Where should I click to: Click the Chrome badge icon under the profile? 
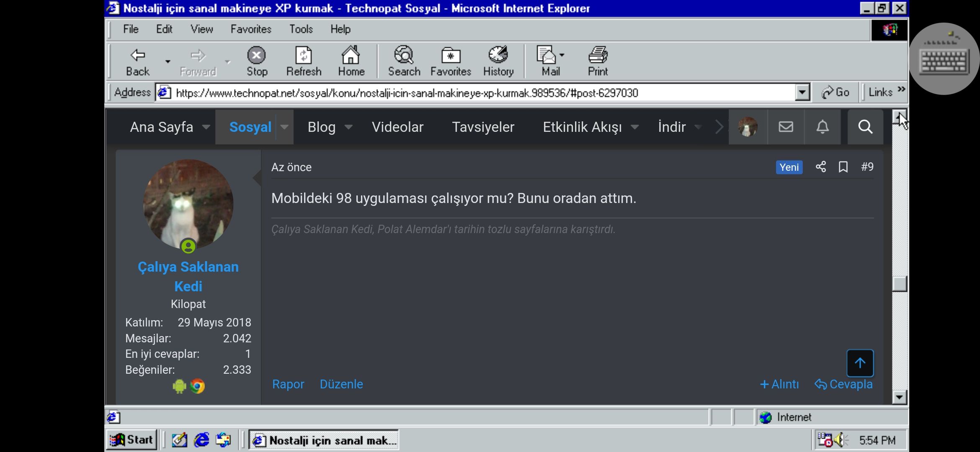197,386
